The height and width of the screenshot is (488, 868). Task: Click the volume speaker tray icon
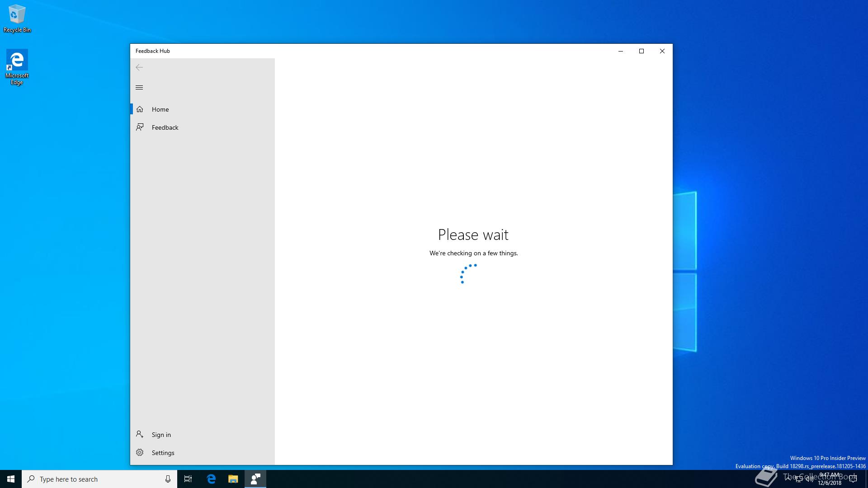(x=809, y=479)
